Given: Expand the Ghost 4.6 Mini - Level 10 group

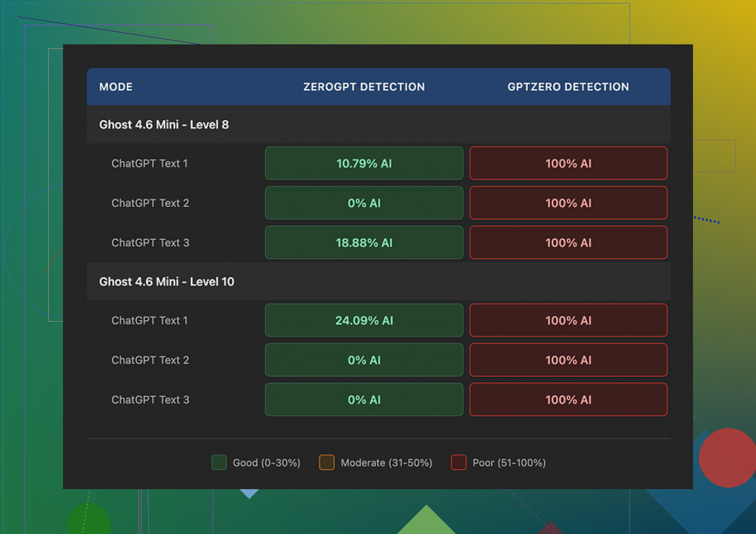Looking at the screenshot, I should click(167, 282).
